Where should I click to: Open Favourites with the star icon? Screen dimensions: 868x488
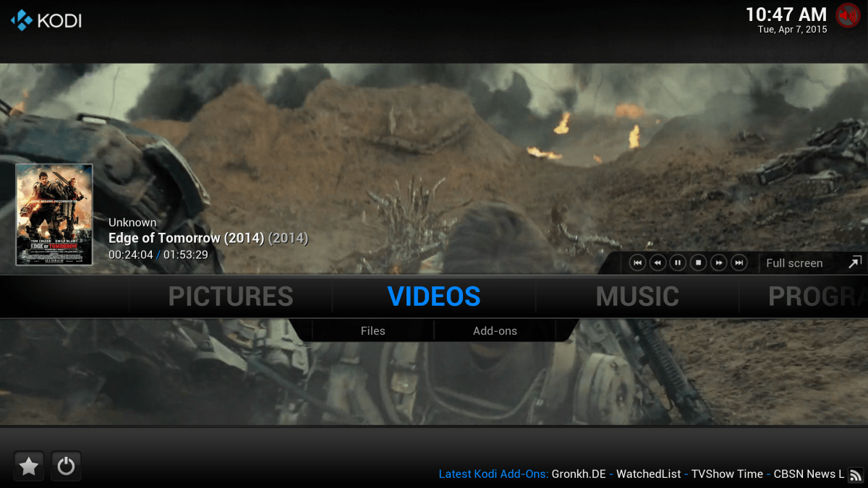tap(29, 466)
